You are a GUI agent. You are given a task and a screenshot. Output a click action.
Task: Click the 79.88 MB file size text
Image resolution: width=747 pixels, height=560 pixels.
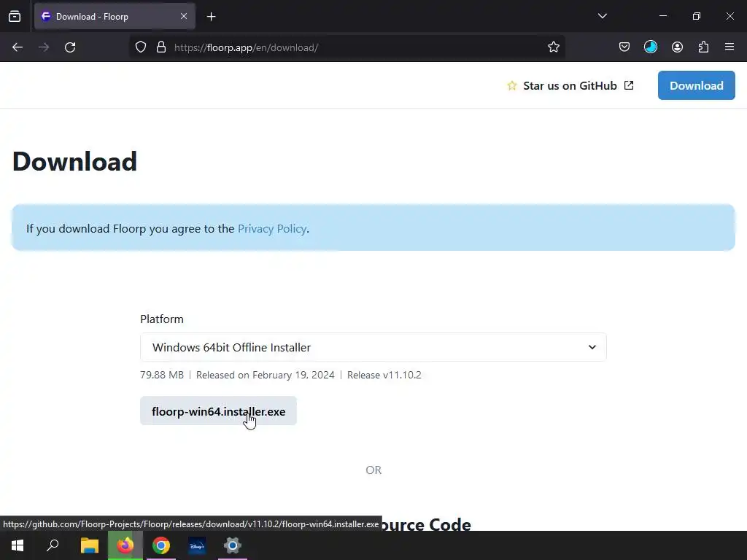[162, 375]
